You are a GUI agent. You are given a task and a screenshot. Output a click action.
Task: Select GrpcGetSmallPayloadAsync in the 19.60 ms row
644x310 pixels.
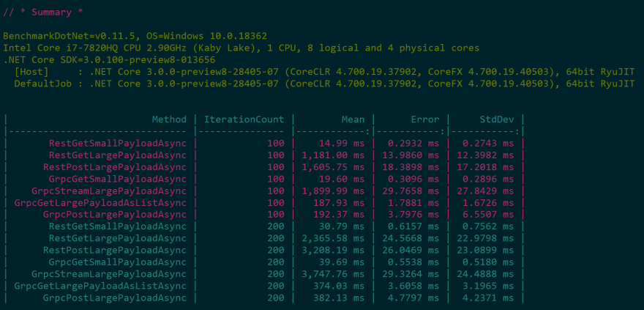click(118, 180)
